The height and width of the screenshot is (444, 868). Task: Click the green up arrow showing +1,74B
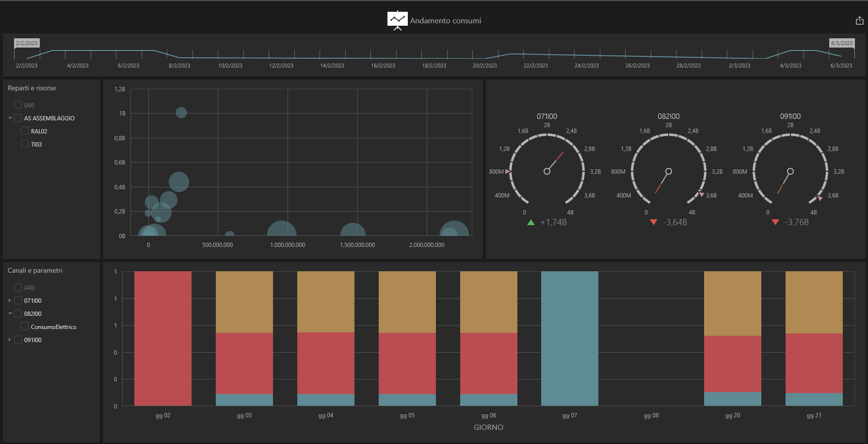coord(530,222)
